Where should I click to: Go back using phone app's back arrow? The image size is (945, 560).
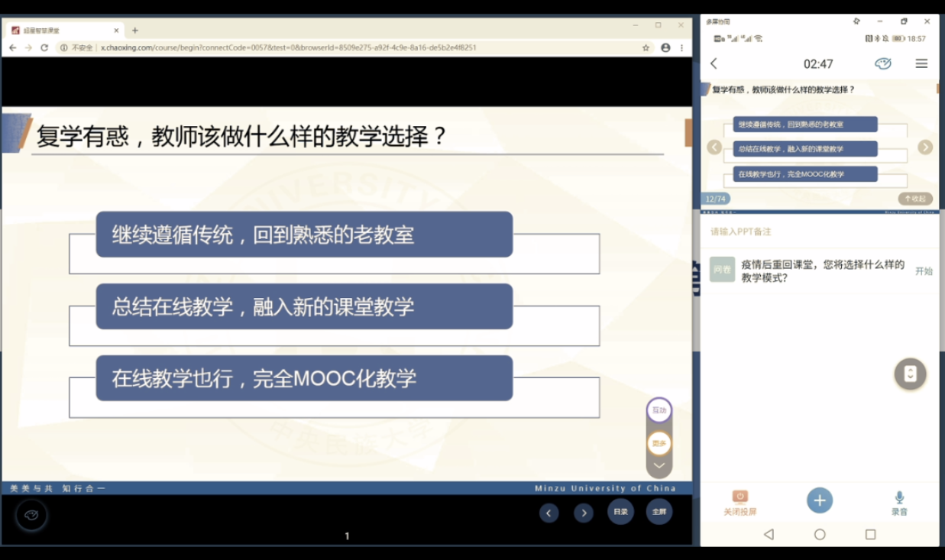[x=714, y=63]
